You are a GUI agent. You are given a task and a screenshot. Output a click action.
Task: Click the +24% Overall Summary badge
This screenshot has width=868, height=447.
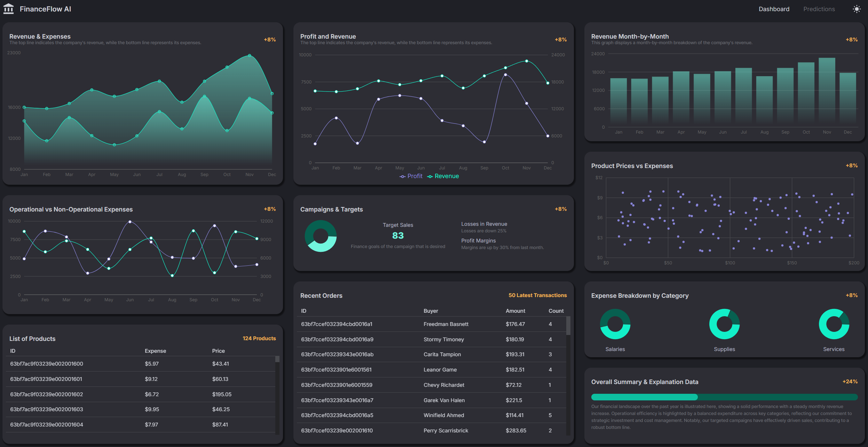[x=850, y=382]
